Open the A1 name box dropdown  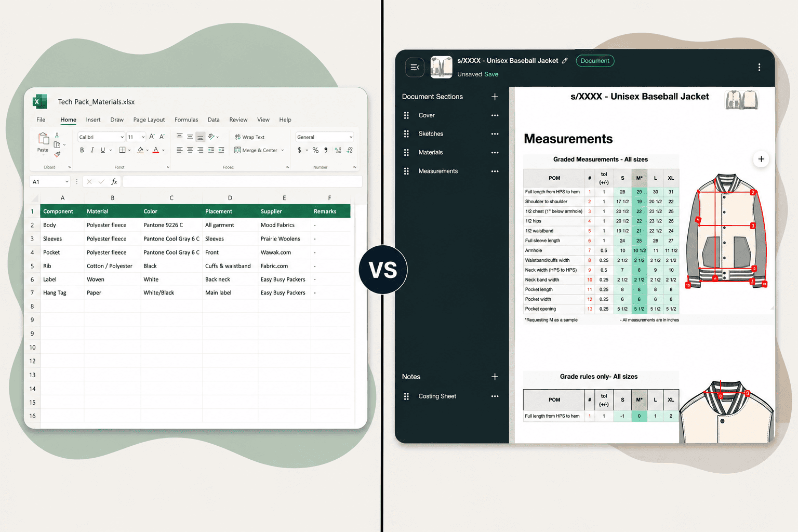tap(67, 182)
